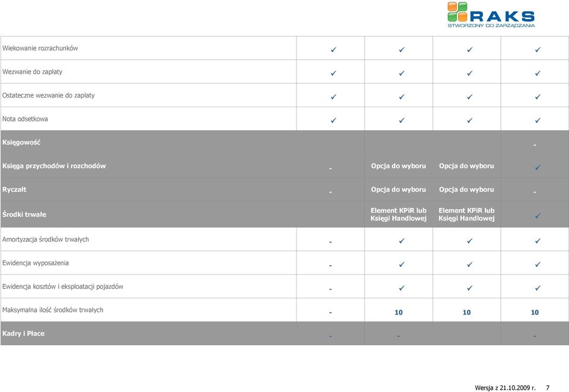Click 'Księga przychodów i rozchodów' header
569x392 pixels.
pyautogui.click(x=54, y=166)
